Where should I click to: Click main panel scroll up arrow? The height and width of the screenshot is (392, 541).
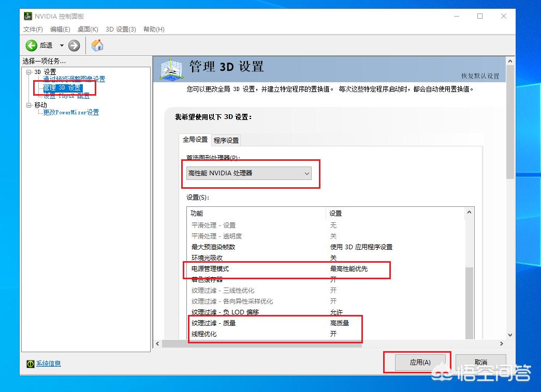[x=510, y=61]
